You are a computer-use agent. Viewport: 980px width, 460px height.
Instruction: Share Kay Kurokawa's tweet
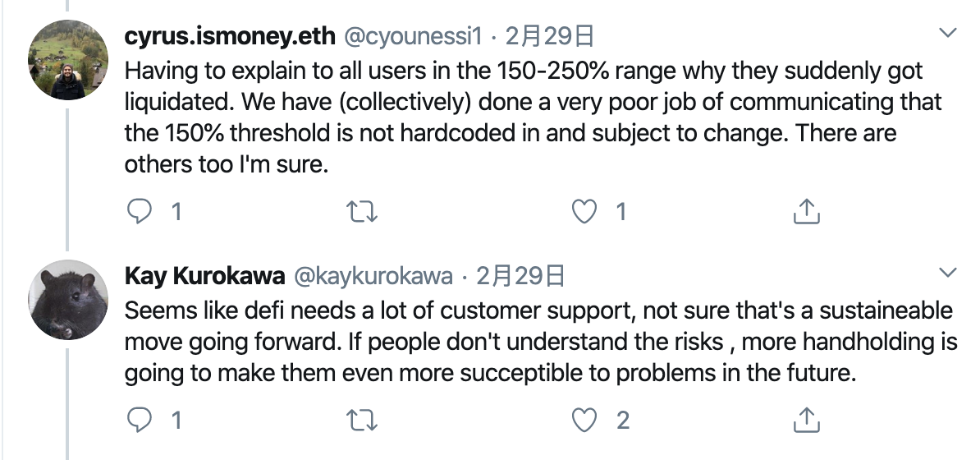click(x=806, y=420)
